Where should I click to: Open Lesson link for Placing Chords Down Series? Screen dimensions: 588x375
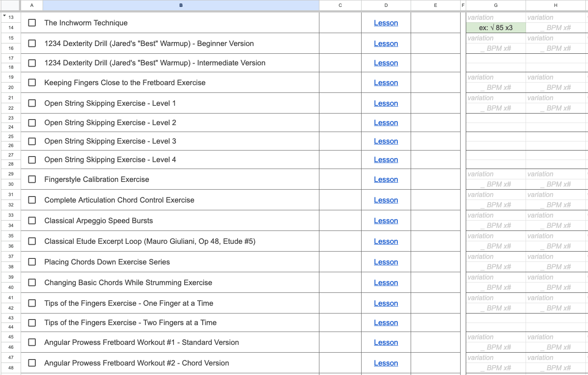pyautogui.click(x=386, y=262)
